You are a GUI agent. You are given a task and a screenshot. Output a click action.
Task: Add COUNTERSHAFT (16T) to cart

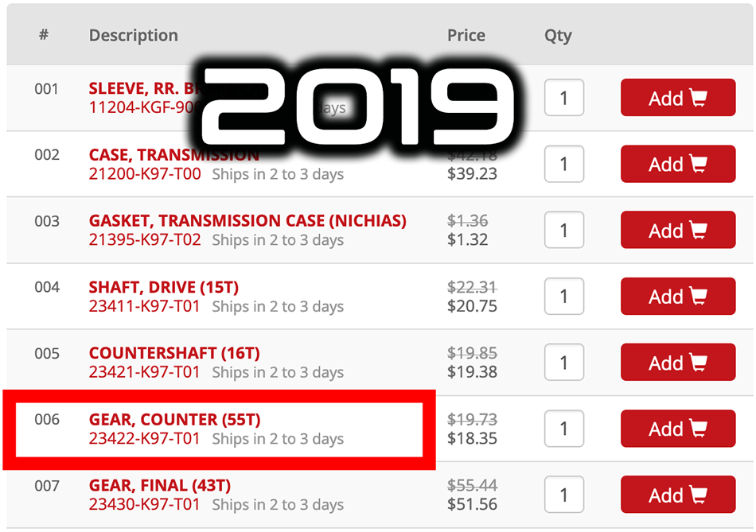677,363
